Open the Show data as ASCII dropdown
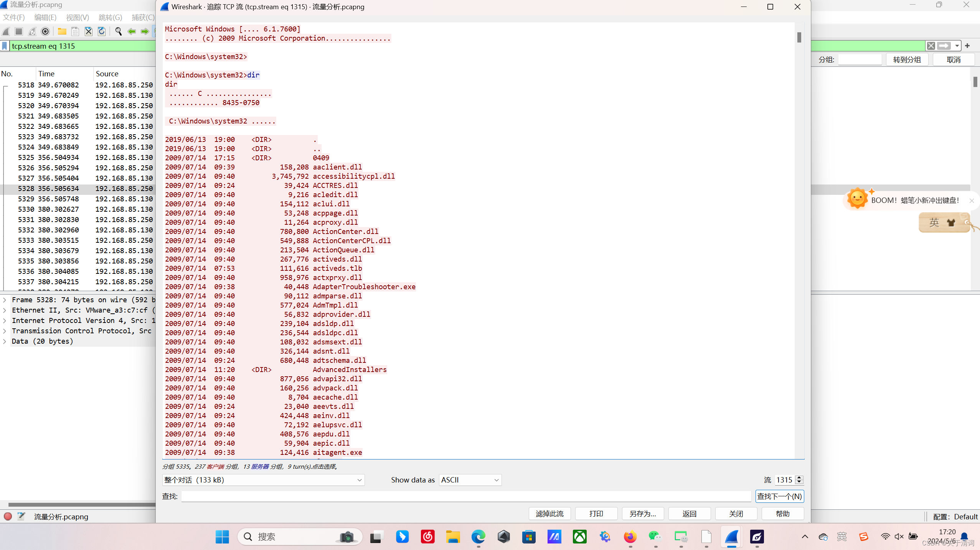 470,480
